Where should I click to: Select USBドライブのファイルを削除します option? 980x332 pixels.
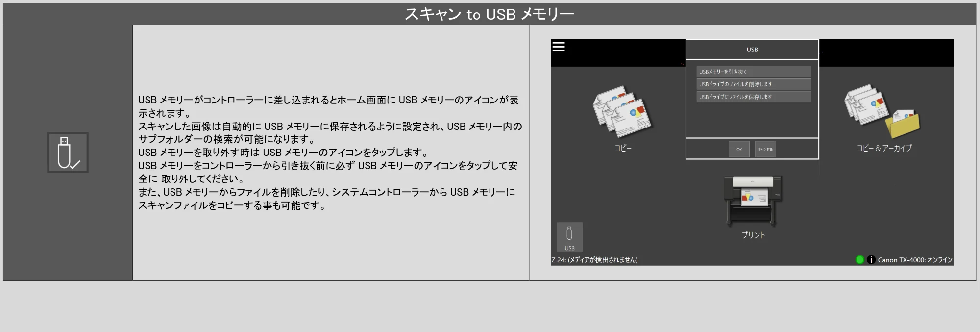coord(754,84)
